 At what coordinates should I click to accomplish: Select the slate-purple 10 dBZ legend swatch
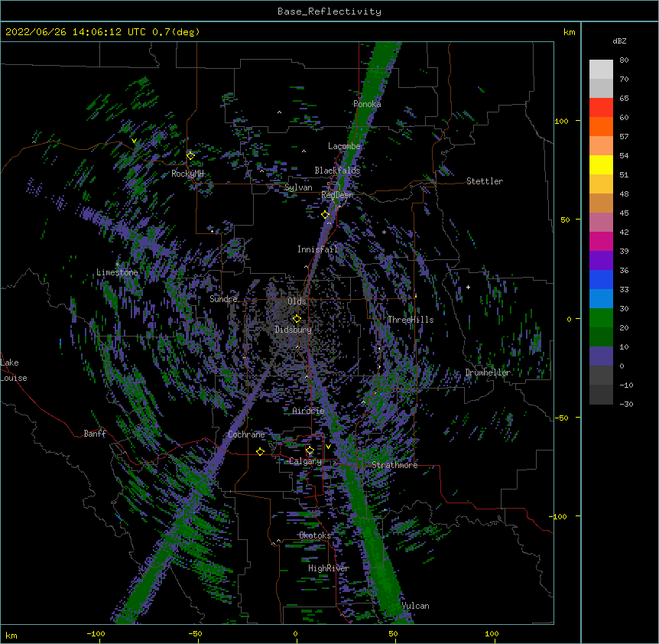click(x=601, y=356)
